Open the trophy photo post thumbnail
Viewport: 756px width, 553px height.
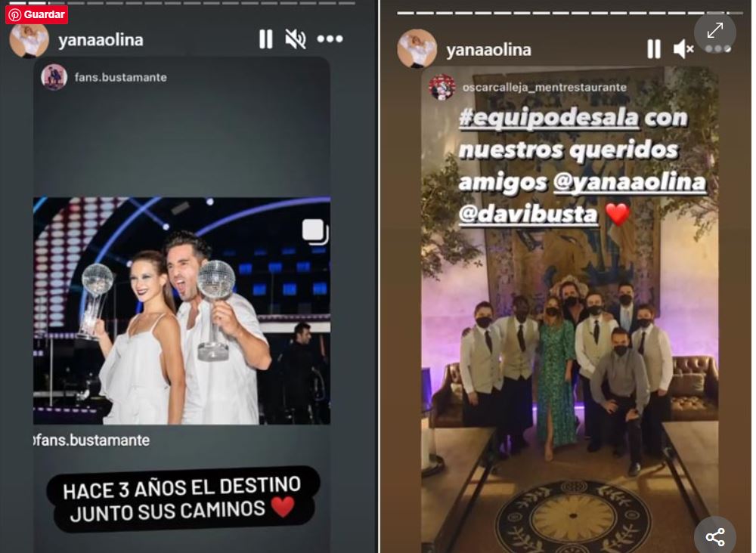(x=181, y=310)
